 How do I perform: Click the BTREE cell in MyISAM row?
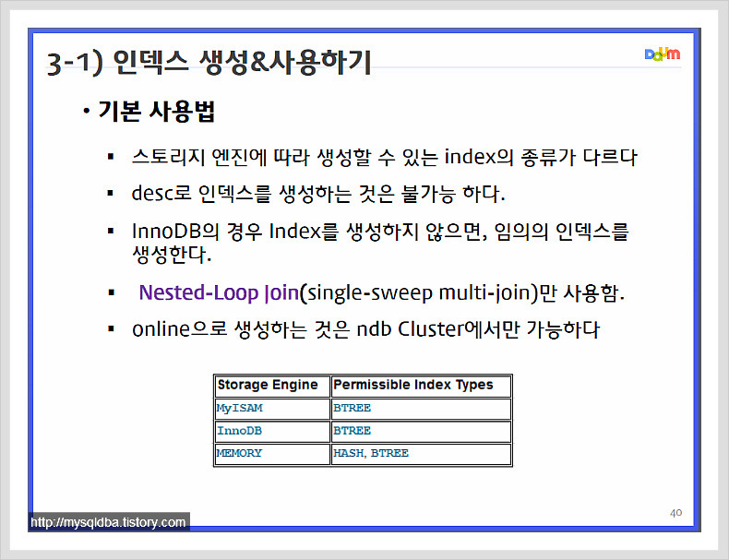(421, 409)
